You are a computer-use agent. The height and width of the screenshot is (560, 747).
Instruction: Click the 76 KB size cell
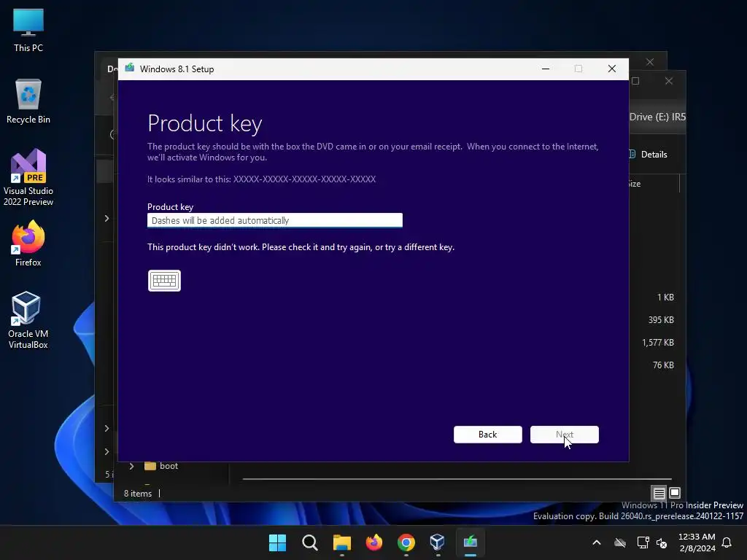click(x=663, y=365)
